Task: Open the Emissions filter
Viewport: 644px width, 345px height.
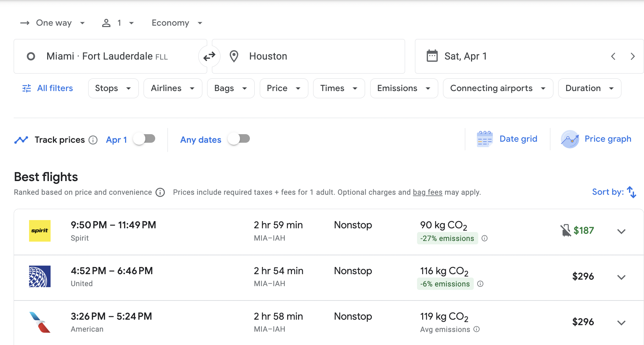Action: (x=404, y=88)
